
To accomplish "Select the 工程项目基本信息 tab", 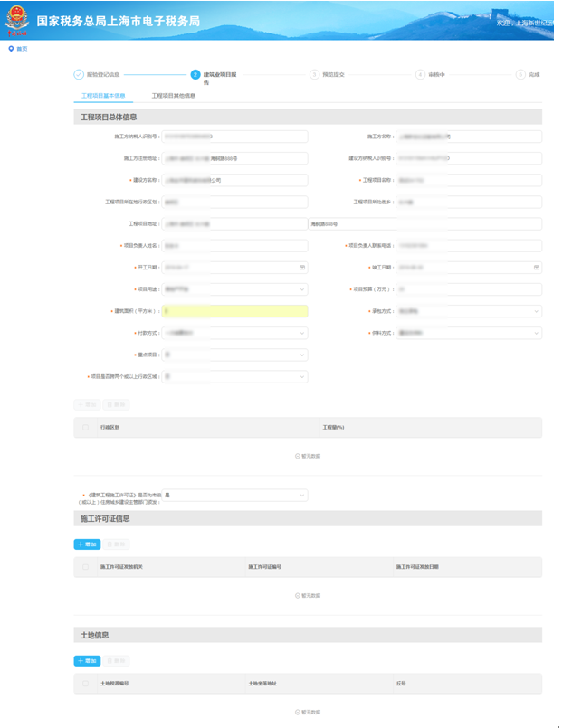I will pyautogui.click(x=103, y=95).
